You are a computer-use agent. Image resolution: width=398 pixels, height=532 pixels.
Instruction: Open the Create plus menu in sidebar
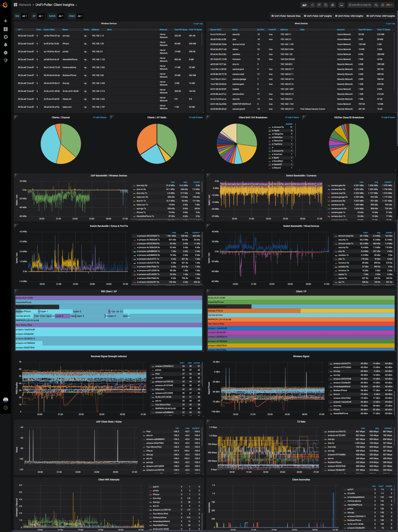[x=5, y=21]
